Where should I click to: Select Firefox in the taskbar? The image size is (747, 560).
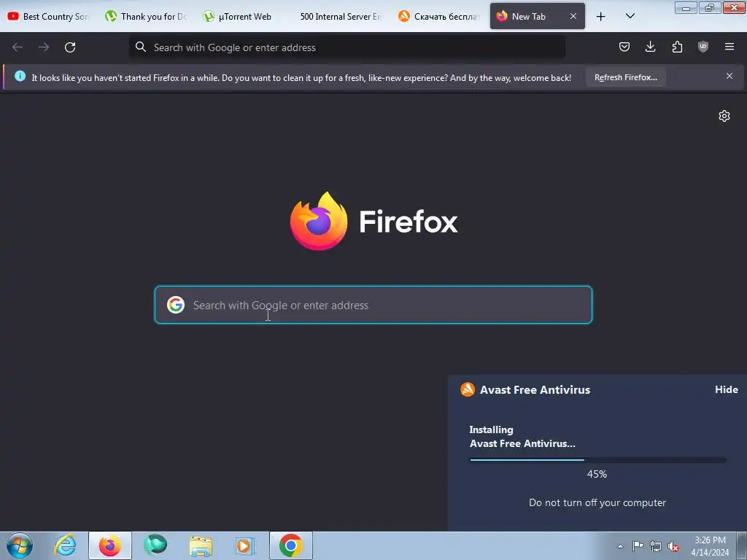click(x=110, y=545)
